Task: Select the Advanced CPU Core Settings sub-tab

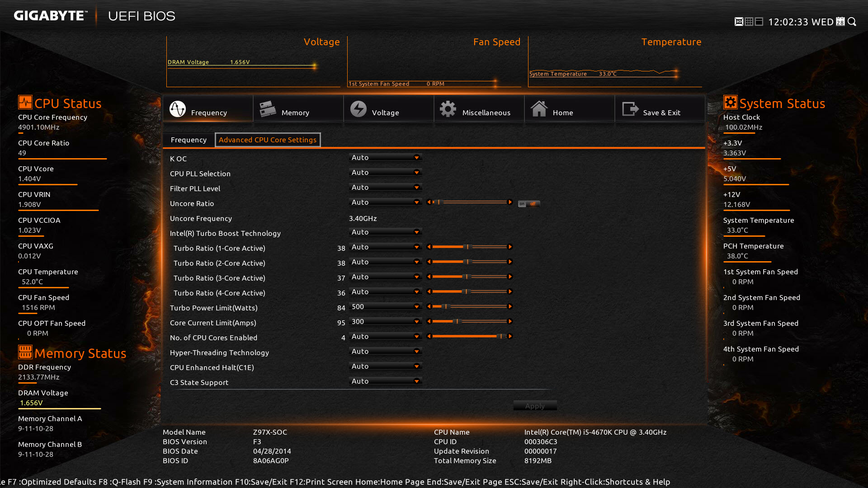Action: [x=268, y=140]
